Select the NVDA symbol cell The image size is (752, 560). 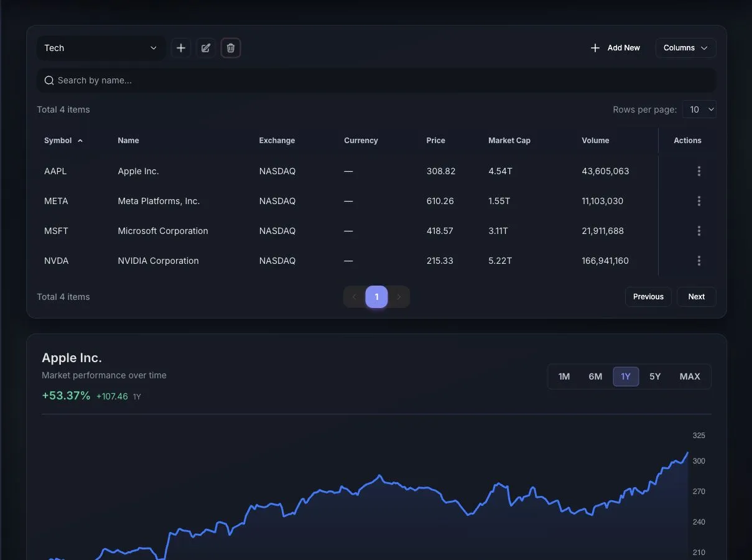point(57,261)
